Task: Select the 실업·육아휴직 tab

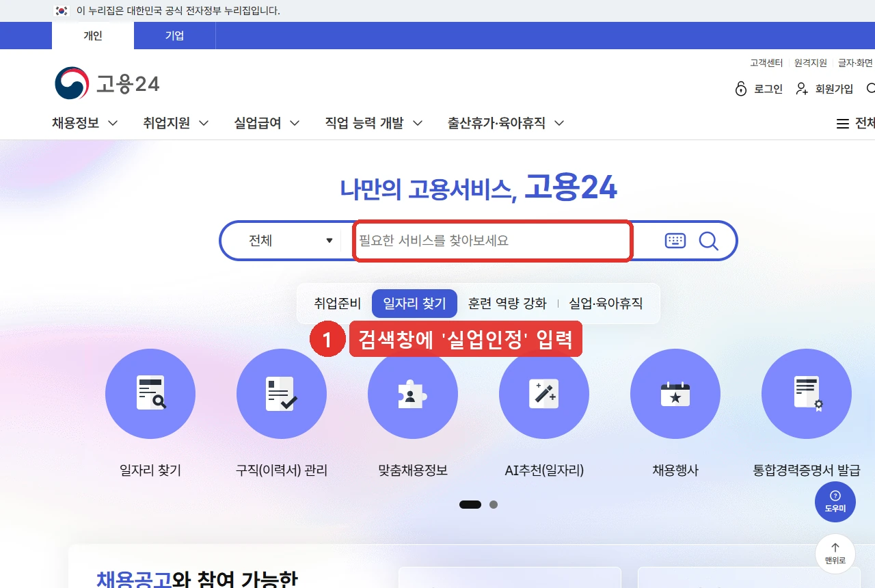Action: [x=606, y=304]
